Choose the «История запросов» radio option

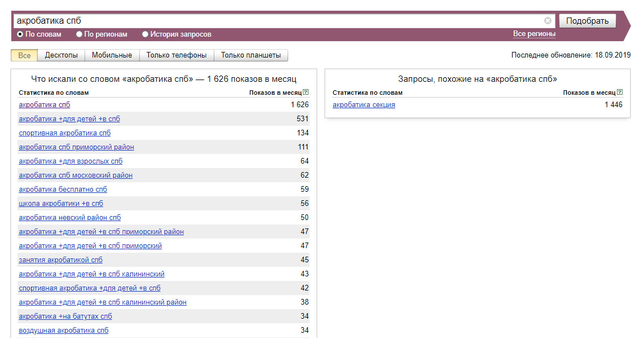tap(145, 34)
